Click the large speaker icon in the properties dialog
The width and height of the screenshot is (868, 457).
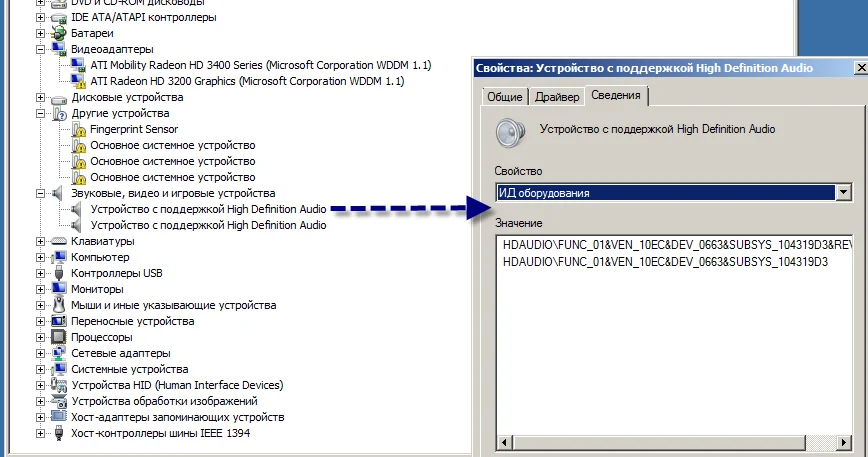510,133
